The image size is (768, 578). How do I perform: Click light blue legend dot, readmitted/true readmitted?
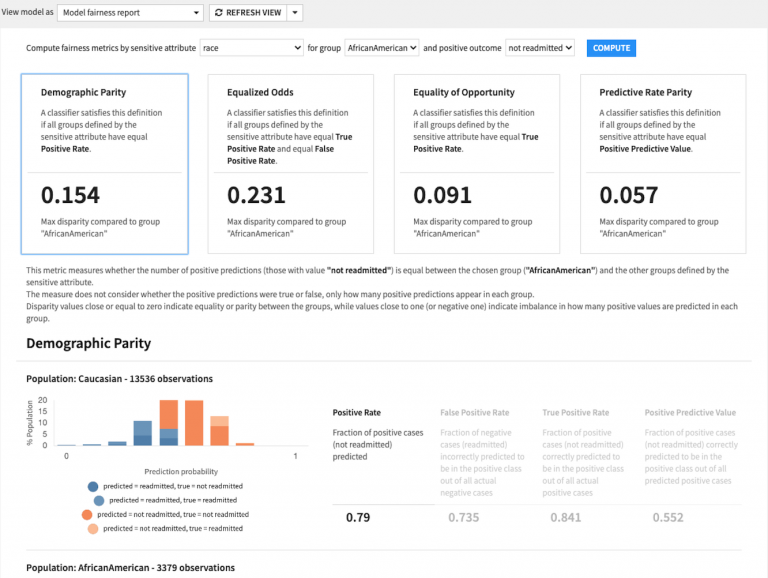click(x=99, y=501)
